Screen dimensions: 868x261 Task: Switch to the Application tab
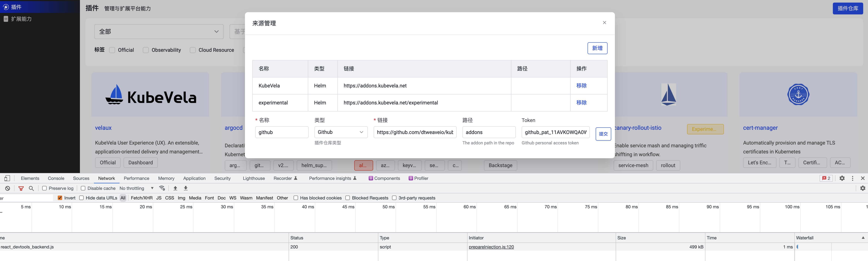coord(194,178)
